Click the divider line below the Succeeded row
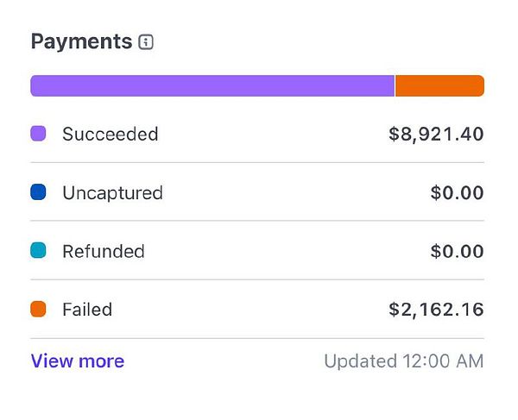The width and height of the screenshot is (518, 420). pos(257,162)
